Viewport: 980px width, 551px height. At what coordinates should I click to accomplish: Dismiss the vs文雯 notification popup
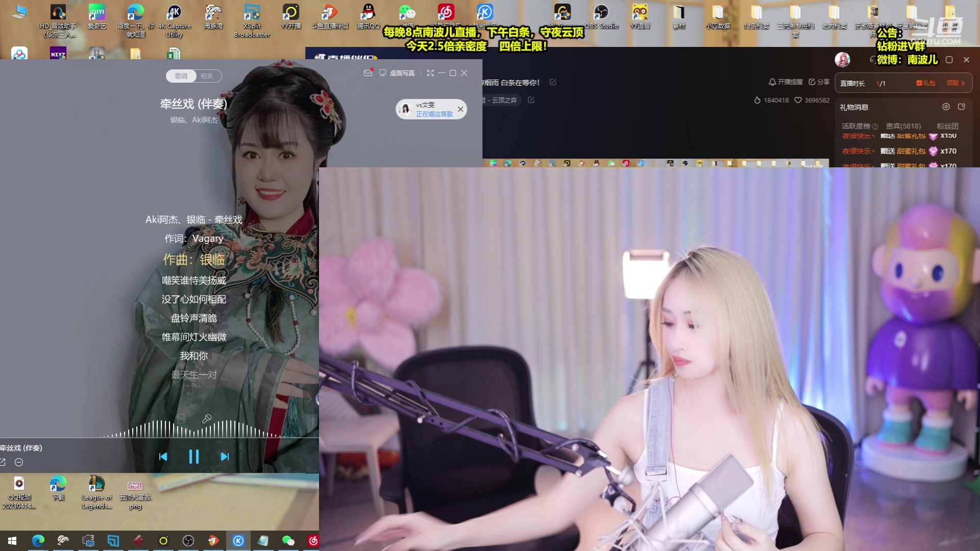pyautogui.click(x=460, y=109)
